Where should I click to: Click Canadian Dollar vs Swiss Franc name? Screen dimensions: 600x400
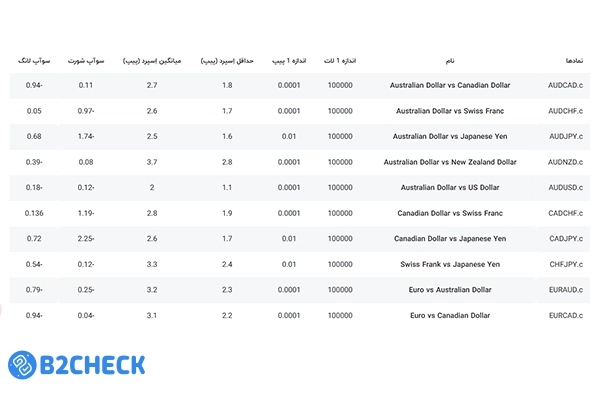pyautogui.click(x=451, y=213)
